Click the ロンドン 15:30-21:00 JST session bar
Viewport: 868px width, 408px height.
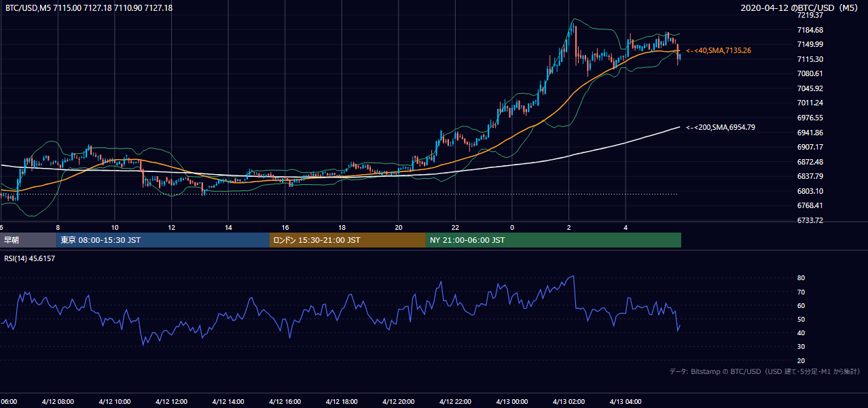(348, 240)
